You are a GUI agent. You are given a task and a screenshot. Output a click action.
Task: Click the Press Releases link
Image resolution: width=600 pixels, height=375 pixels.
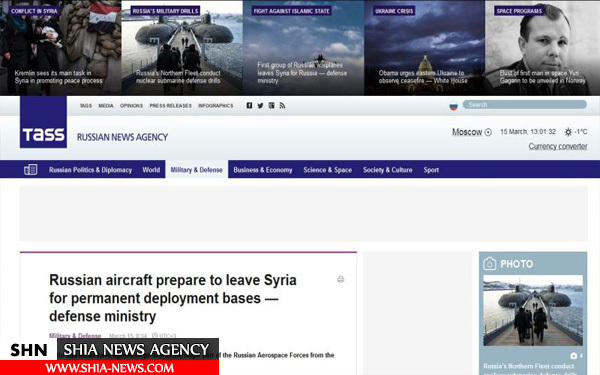coord(170,106)
